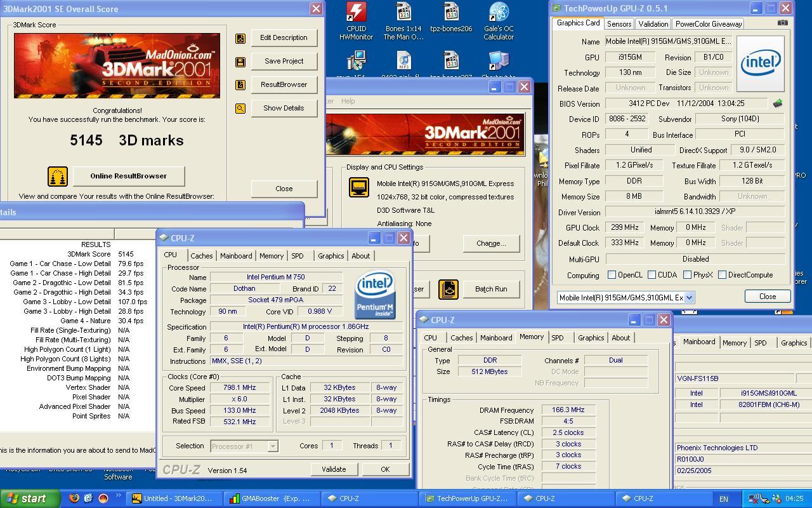Select the Bones 1x14 video file icon
Image resolution: width=812 pixels, height=508 pixels.
403,21
